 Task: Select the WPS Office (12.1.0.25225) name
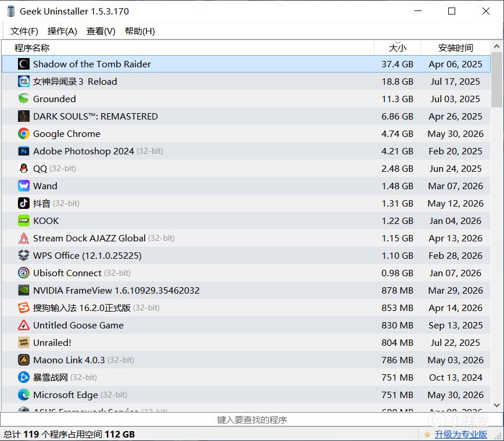coord(87,255)
